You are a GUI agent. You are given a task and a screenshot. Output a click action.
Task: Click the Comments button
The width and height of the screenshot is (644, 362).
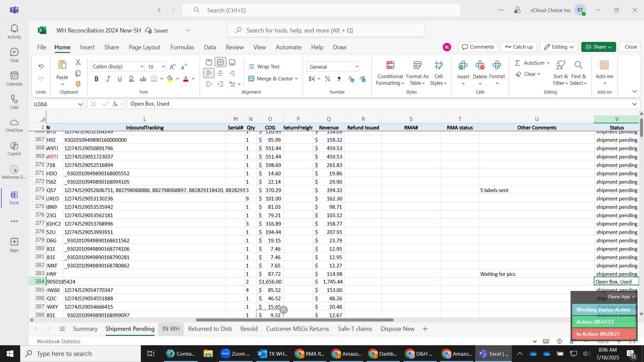tap(478, 47)
